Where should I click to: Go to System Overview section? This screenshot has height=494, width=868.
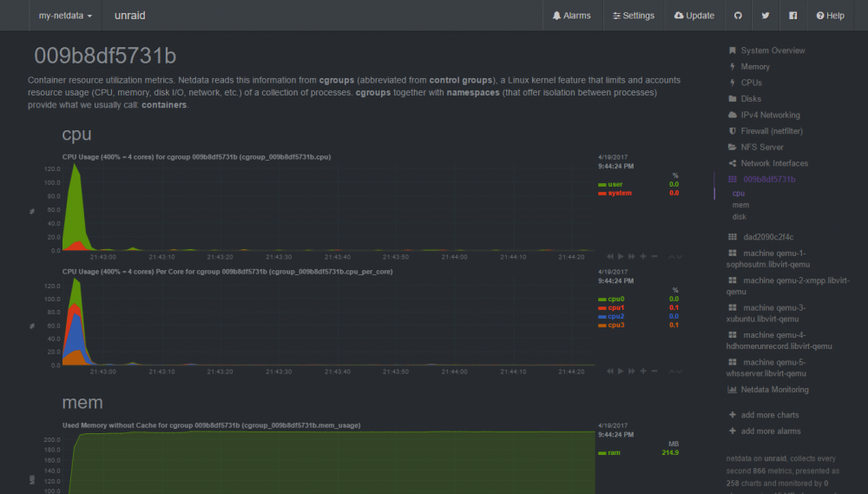pos(773,50)
